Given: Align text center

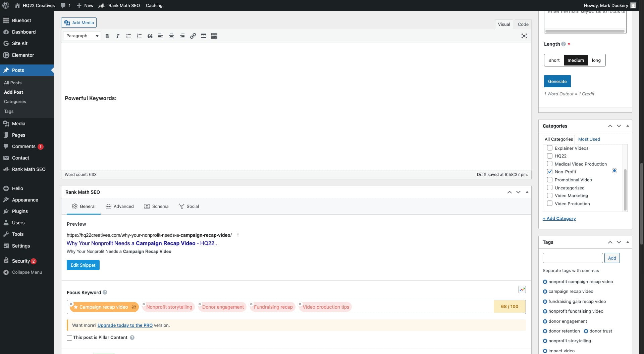Looking at the screenshot, I should click(171, 36).
